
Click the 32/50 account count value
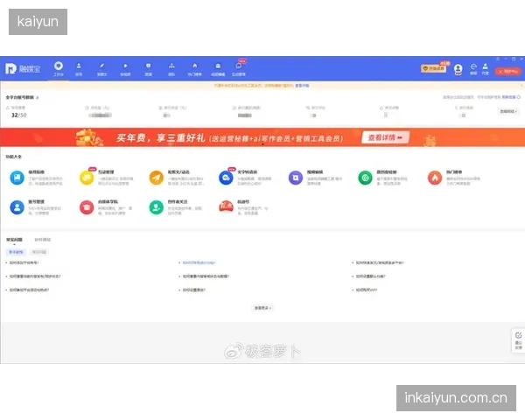[18, 115]
